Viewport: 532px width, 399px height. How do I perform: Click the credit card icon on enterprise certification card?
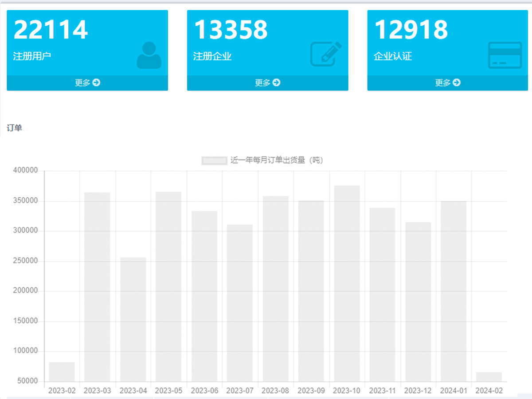pyautogui.click(x=505, y=55)
